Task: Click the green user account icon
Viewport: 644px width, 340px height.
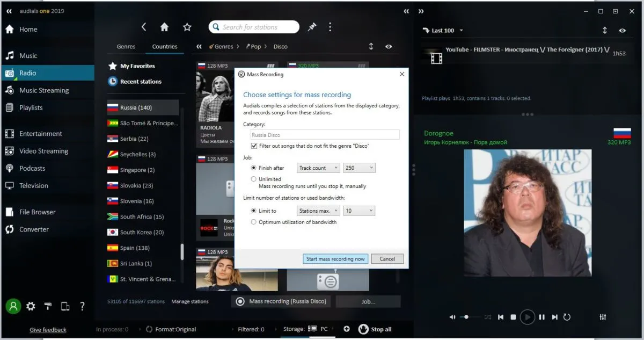Action: (x=13, y=306)
